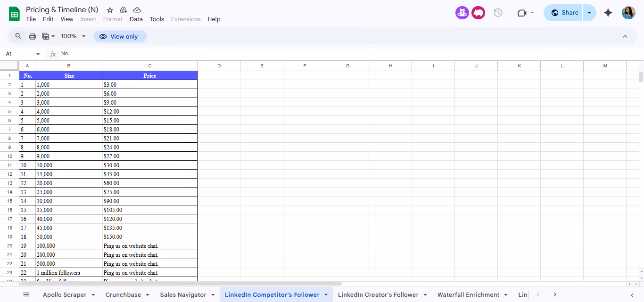Viewport: 644px width, 302px height.
Task: Select the Size header cell
Action: click(x=69, y=76)
